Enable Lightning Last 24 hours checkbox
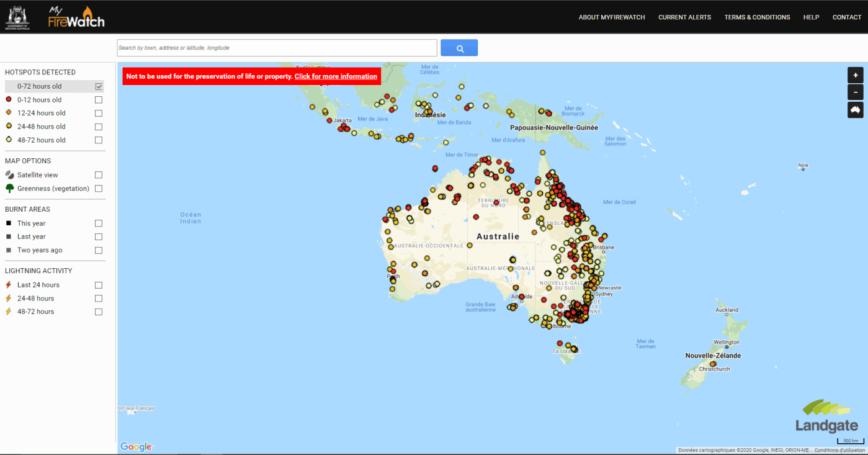Viewport: 868px width, 455px height. [99, 286]
